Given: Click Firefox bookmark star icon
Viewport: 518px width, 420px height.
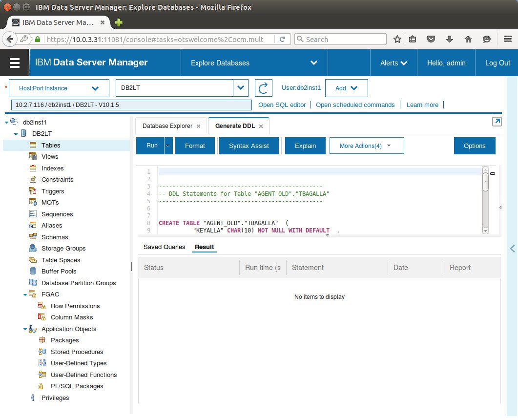Looking at the screenshot, I should (x=397, y=40).
